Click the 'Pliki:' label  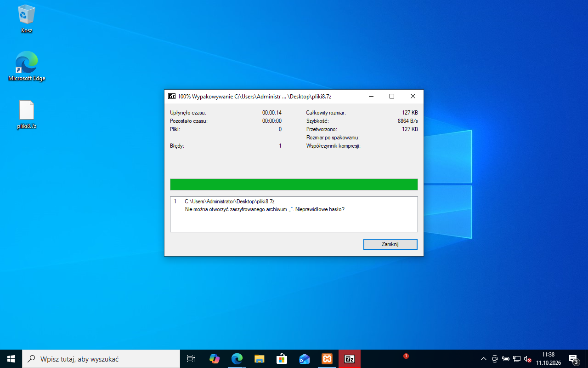(175, 129)
